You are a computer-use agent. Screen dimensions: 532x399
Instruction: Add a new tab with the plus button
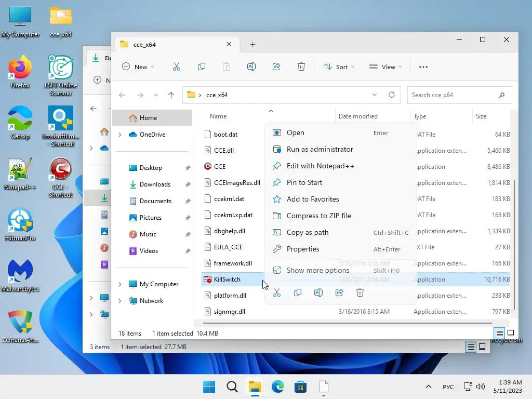pos(253,45)
